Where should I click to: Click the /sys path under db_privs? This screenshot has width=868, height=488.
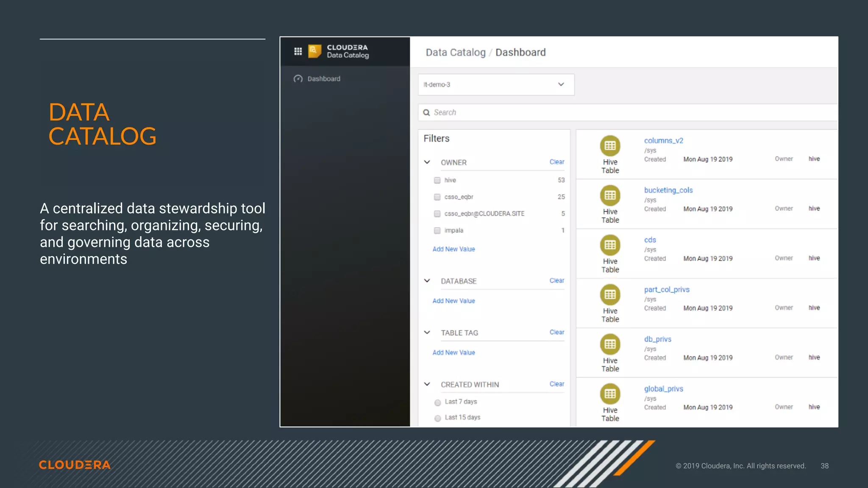tap(650, 349)
